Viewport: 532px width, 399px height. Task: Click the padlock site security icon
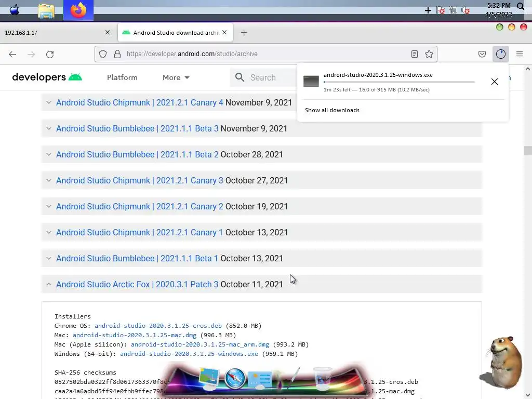pyautogui.click(x=117, y=54)
